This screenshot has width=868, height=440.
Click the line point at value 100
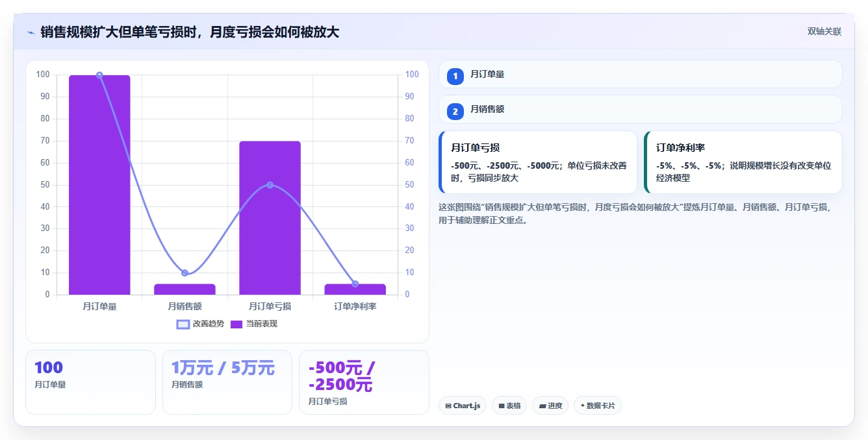99,75
